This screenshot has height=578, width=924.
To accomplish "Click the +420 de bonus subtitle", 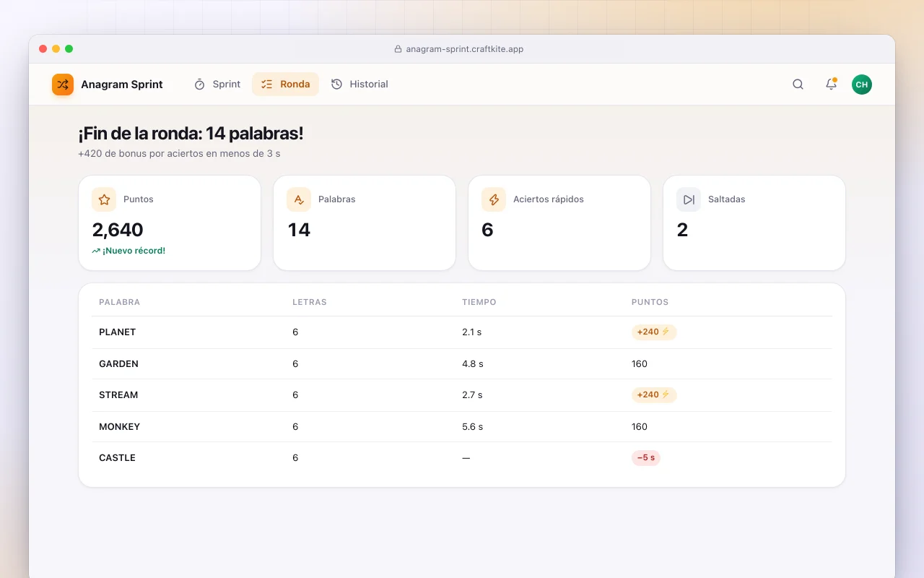I will pos(179,154).
